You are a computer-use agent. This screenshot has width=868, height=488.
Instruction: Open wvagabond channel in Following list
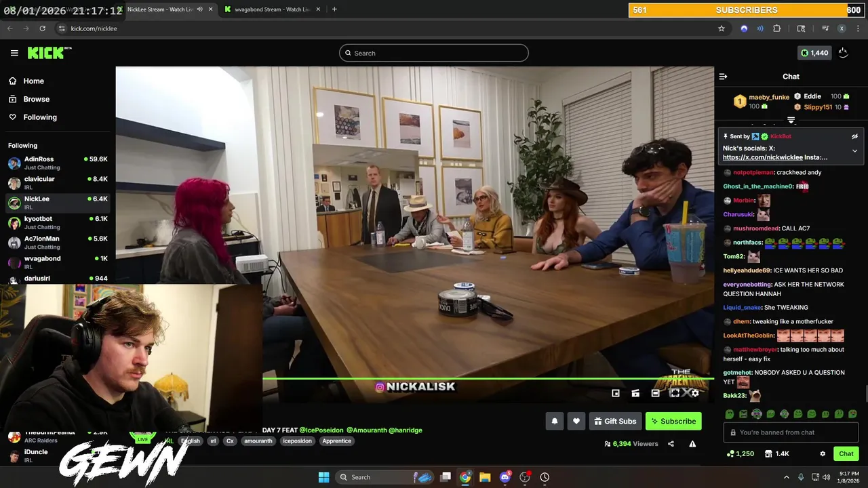point(58,262)
